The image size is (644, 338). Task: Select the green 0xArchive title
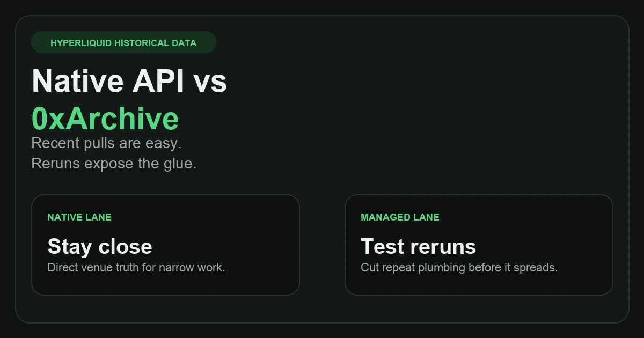point(105,119)
